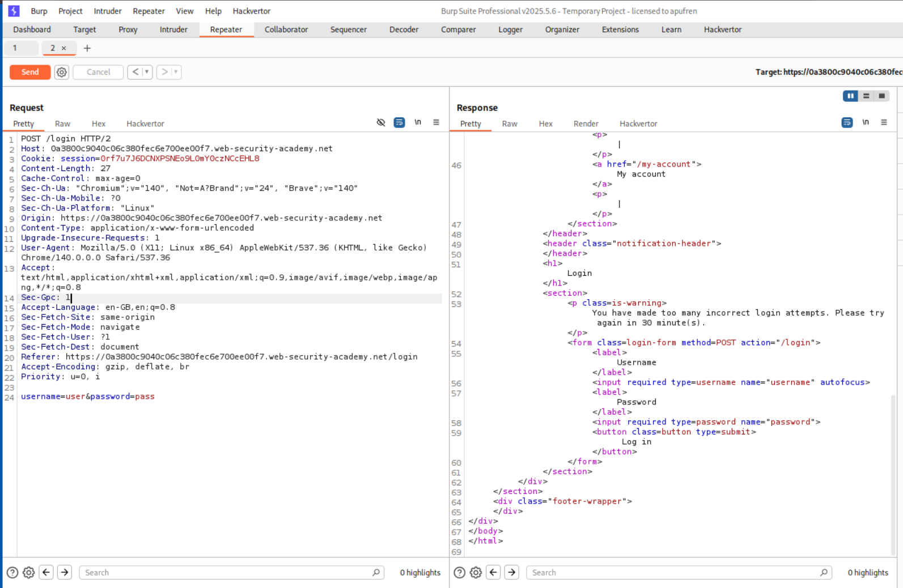Open Response panel options menu icon

pos(884,122)
